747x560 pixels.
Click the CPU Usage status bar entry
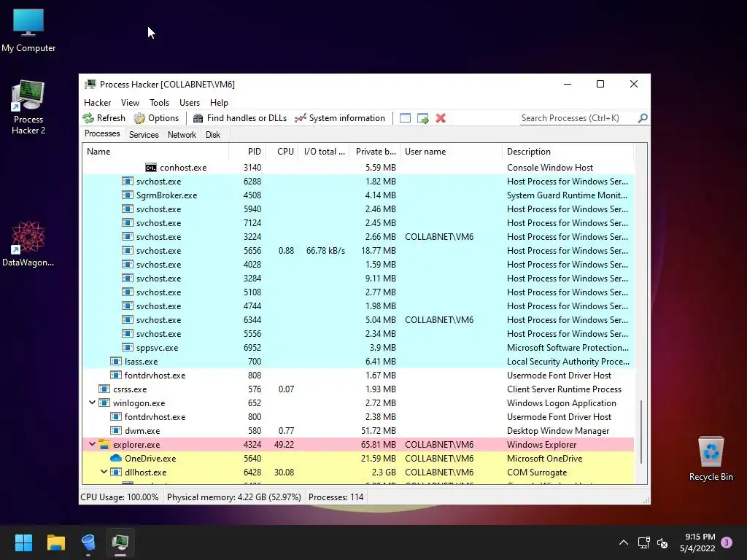tap(120, 497)
